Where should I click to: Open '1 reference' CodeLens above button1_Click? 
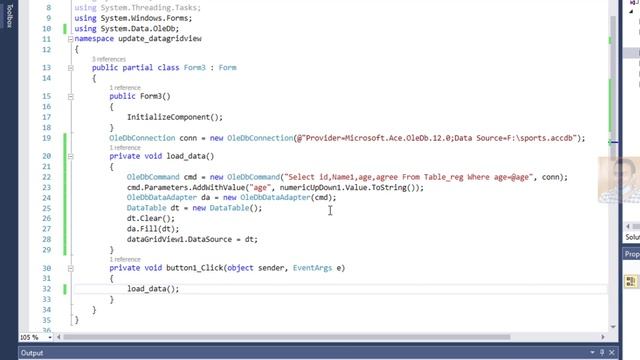[125, 259]
